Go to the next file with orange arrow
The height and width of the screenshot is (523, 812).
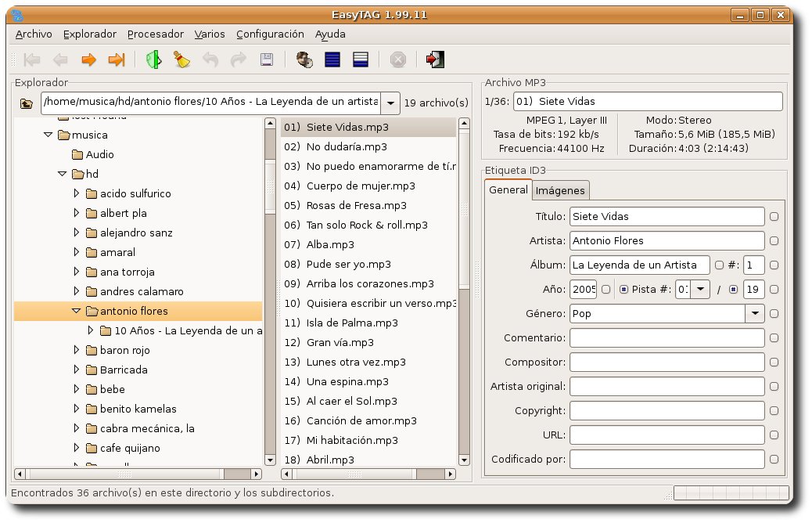pyautogui.click(x=88, y=60)
